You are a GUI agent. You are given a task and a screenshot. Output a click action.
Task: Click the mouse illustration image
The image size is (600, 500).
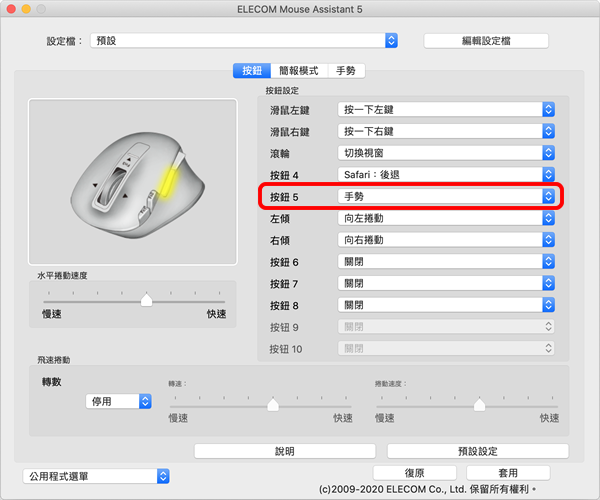click(133, 182)
